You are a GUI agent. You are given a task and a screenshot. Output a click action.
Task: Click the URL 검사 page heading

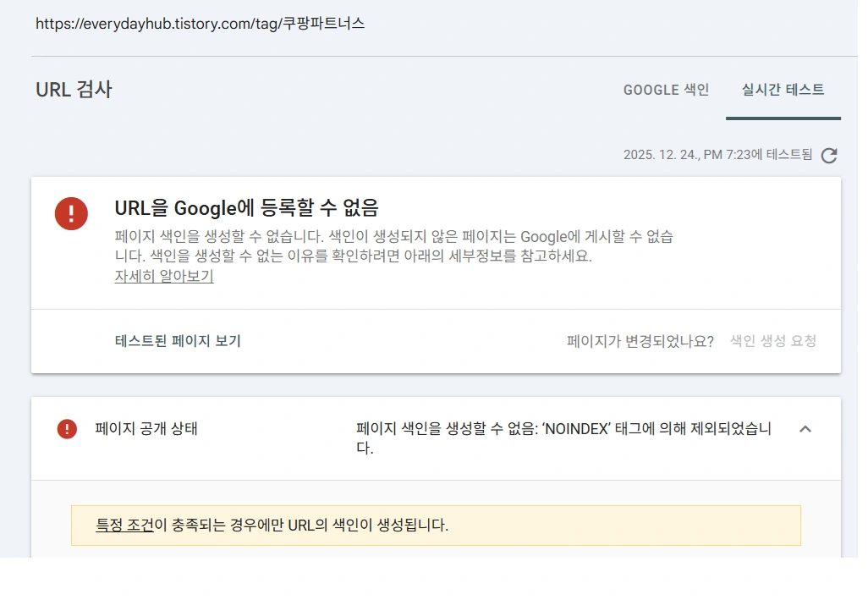click(74, 90)
